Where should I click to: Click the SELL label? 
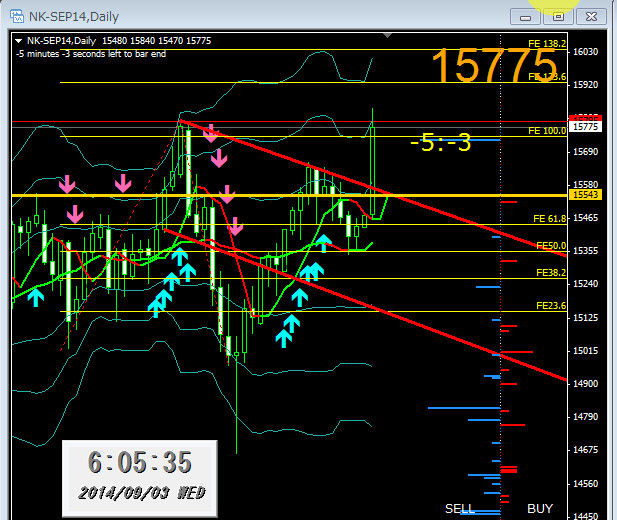click(459, 509)
